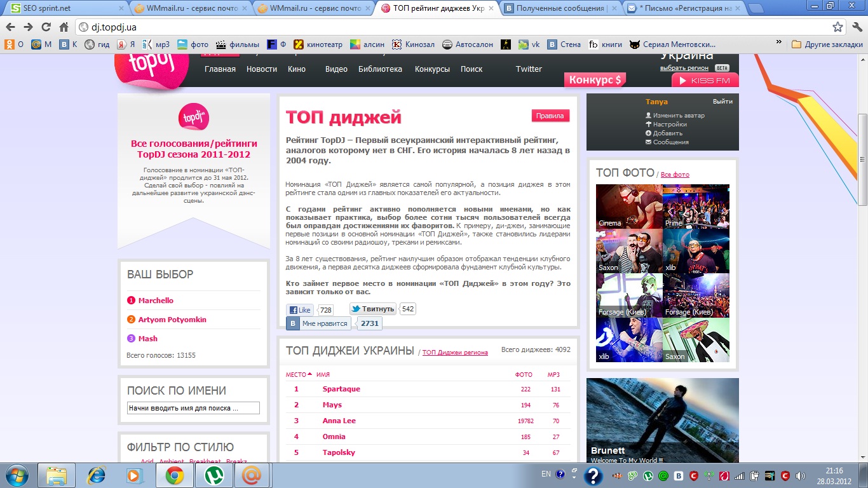Open Windows Media Player from the taskbar
The image size is (868, 488).
[134, 475]
